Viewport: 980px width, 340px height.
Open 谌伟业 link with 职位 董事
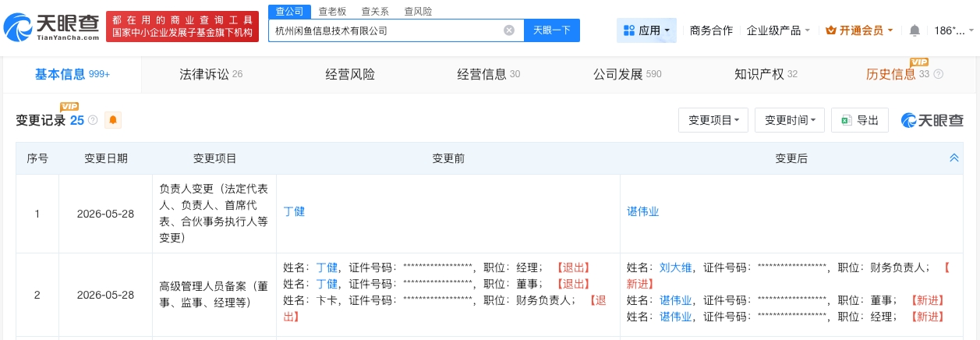pos(676,300)
